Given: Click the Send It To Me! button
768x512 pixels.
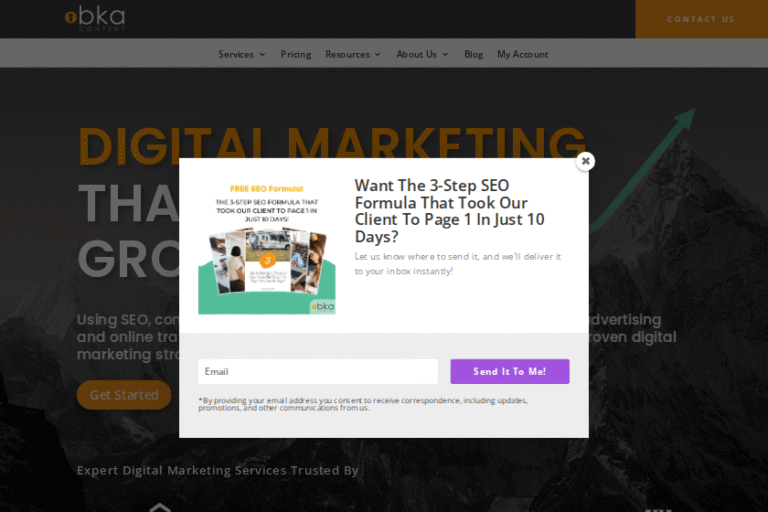Looking at the screenshot, I should click(x=510, y=371).
